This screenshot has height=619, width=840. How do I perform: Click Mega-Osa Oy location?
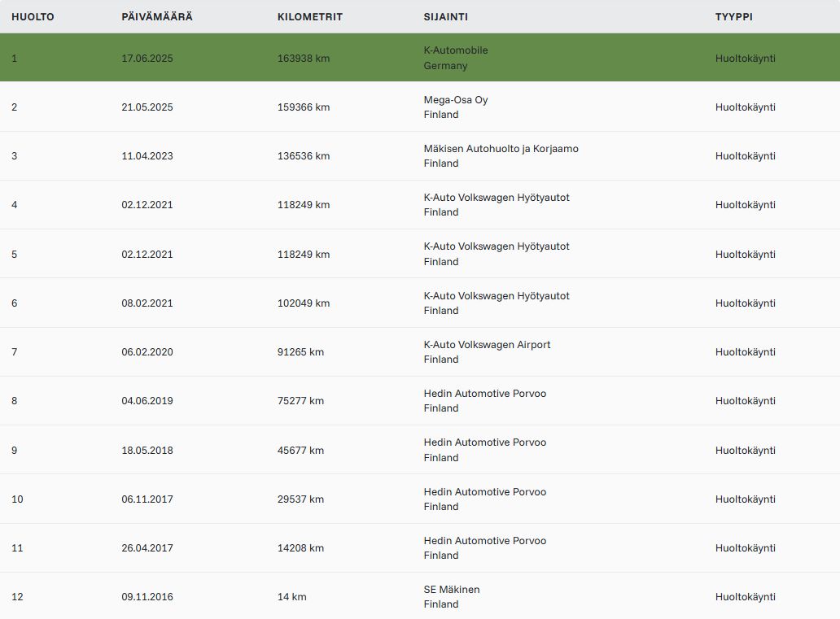[x=456, y=99]
